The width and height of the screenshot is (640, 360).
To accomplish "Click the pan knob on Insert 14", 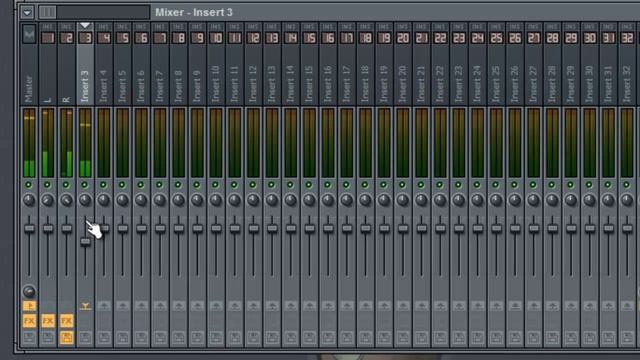I will pos(291,200).
